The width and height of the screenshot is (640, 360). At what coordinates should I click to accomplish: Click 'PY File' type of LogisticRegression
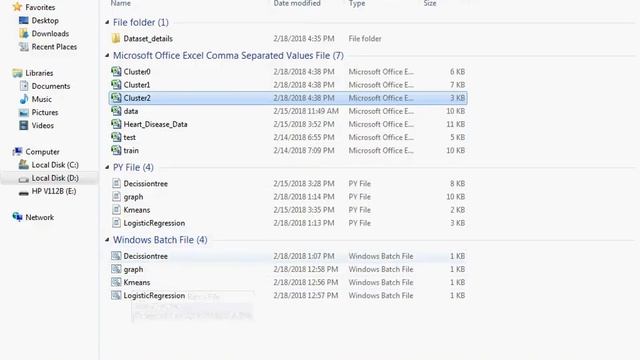coord(360,223)
